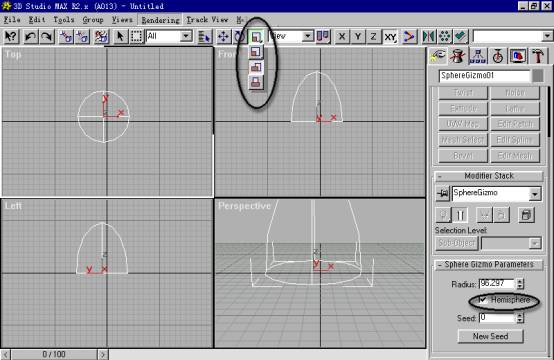The width and height of the screenshot is (554, 360).
Task: Restrict to Y axis button
Action: pos(358,36)
